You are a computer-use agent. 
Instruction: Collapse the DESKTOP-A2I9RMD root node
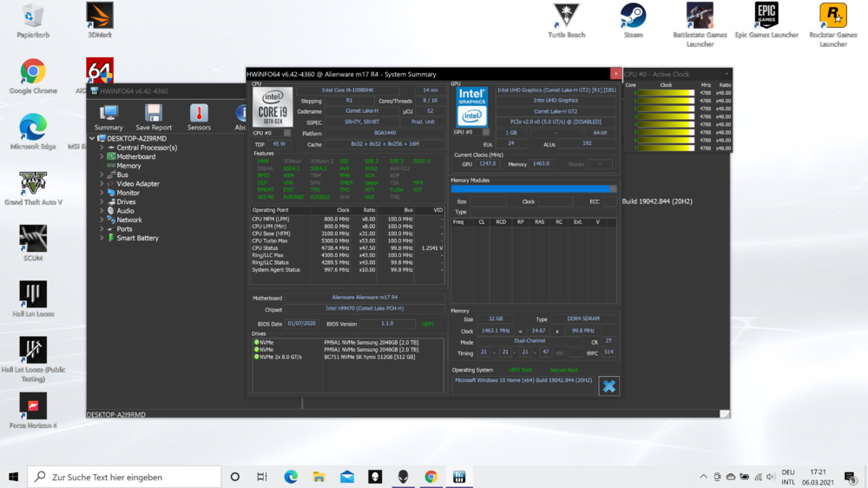(92, 139)
